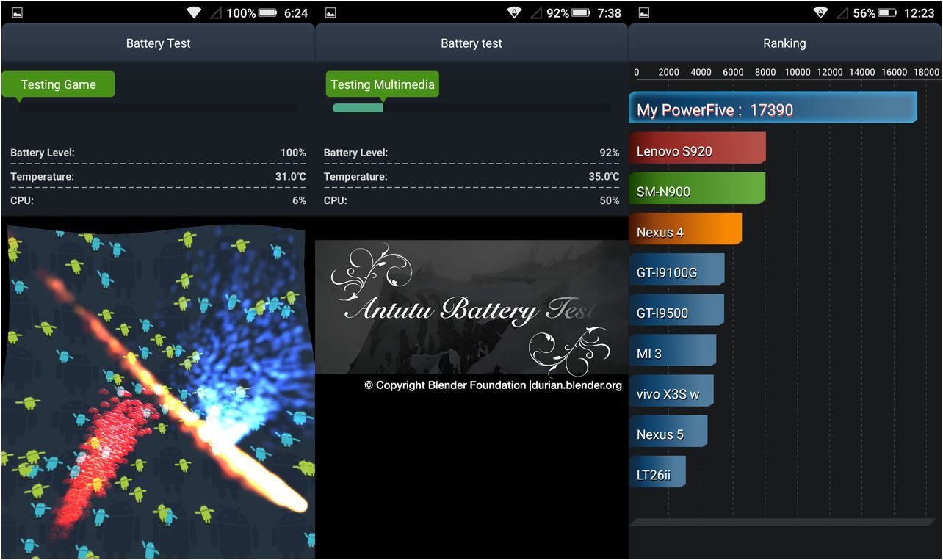Open the durian.blender.org copyright link
Screen dimensions: 943x560
click(575, 385)
